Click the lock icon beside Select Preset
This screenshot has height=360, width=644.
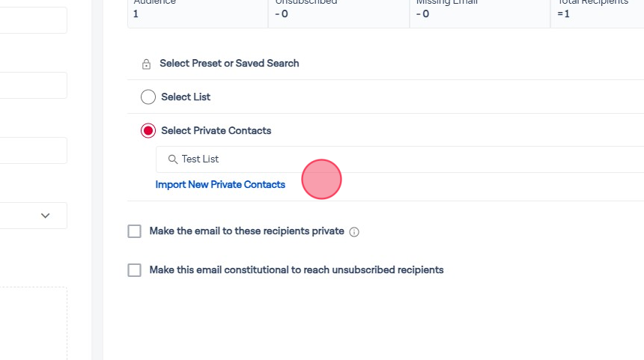(x=147, y=64)
